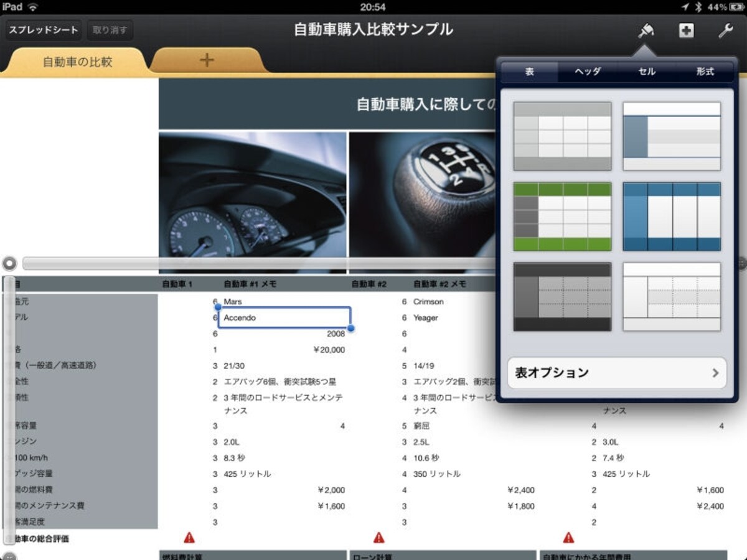Select the 自動車 1 column header
The image size is (747, 560).
coord(177,284)
